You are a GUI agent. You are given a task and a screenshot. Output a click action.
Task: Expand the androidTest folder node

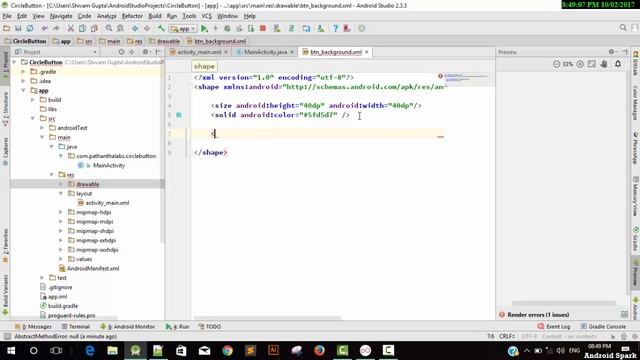(x=42, y=128)
